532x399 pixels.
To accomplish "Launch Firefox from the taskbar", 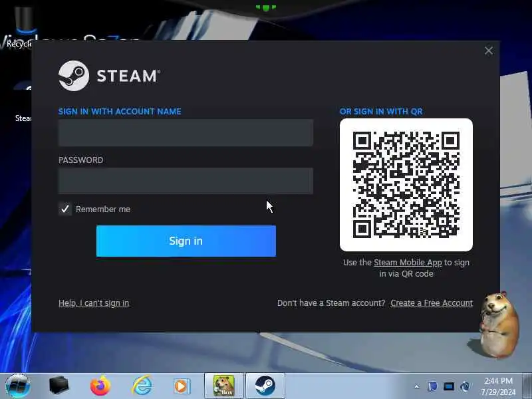I will pos(100,386).
